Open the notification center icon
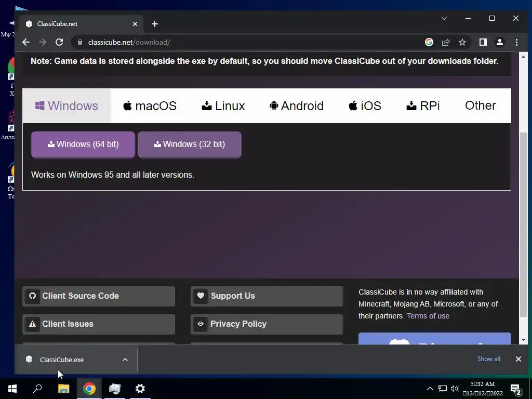532x399 pixels. tap(516, 389)
